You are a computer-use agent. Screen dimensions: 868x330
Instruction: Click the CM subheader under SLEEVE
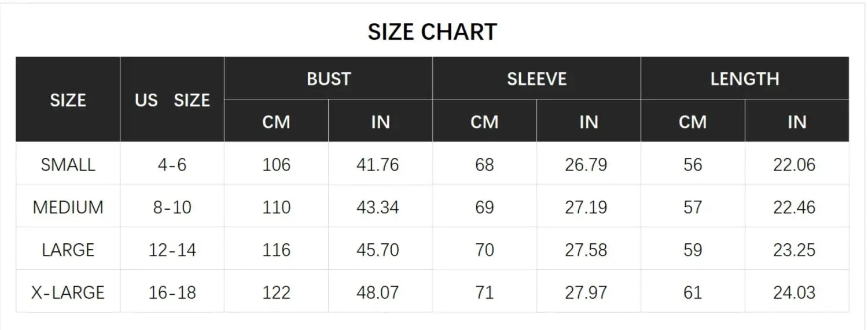[x=484, y=121]
